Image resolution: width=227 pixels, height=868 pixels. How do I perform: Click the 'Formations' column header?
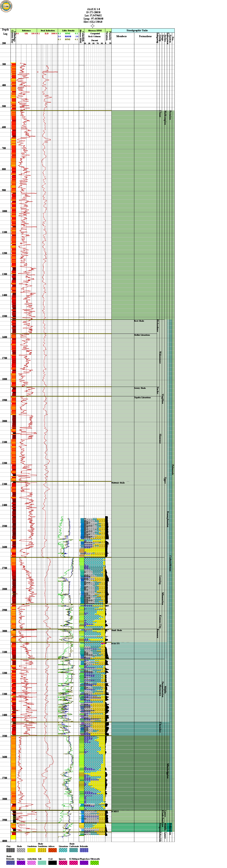point(145,36)
